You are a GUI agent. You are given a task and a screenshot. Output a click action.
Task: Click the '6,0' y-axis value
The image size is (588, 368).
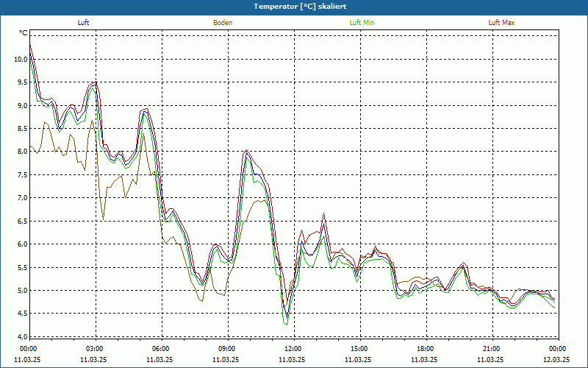click(x=23, y=244)
